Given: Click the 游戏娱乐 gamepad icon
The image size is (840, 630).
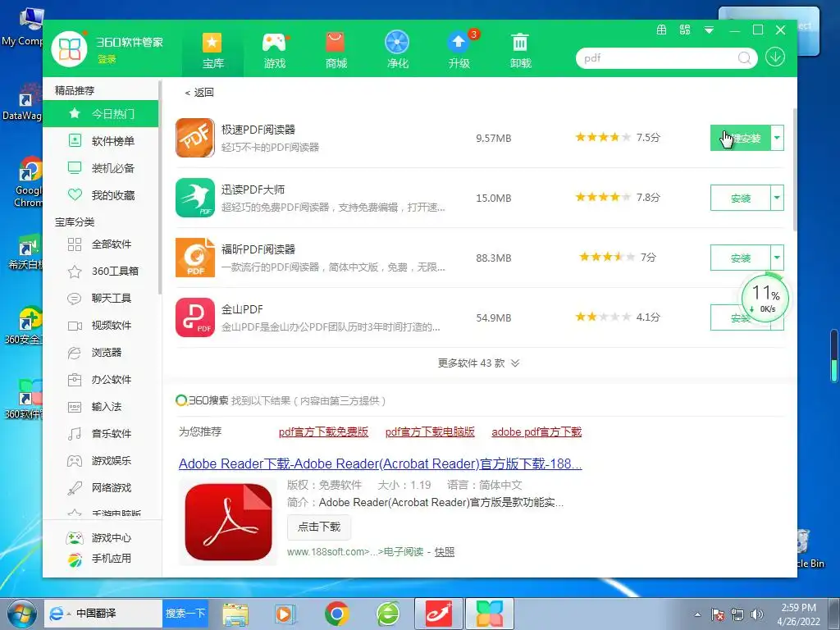Looking at the screenshot, I should coord(75,461).
